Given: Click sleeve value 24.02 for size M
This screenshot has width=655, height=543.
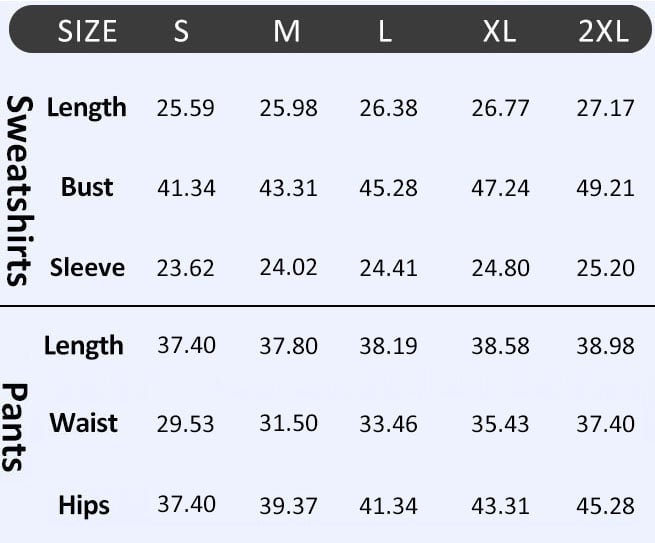Looking at the screenshot, I should point(288,268).
